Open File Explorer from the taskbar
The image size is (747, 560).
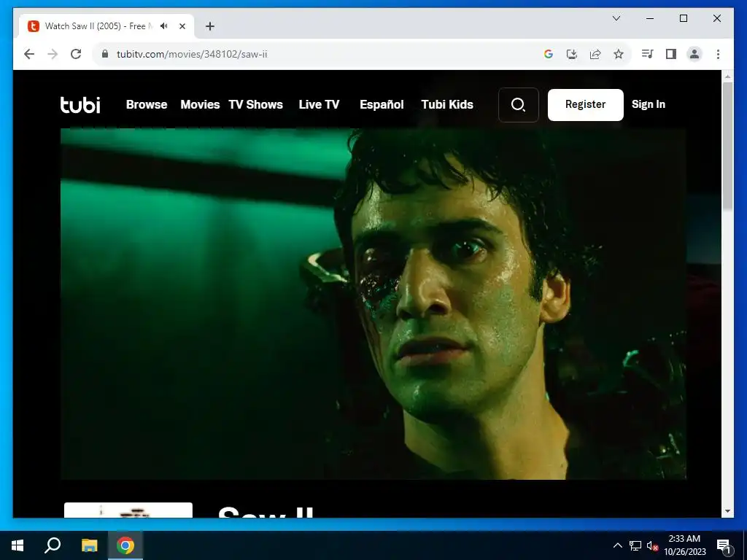tap(89, 545)
